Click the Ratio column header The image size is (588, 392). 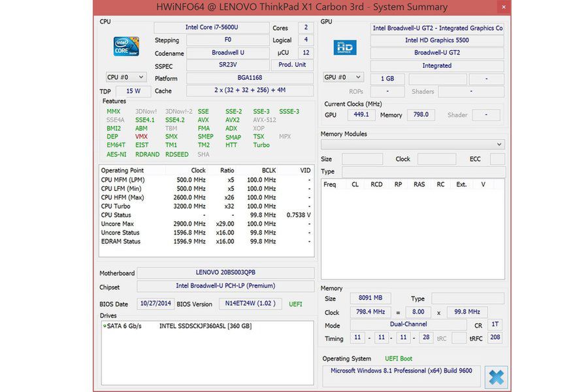[x=227, y=171]
